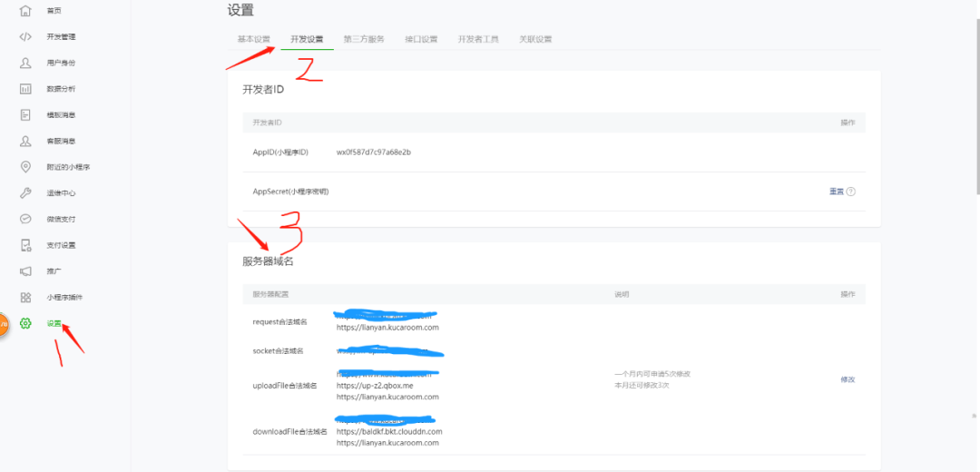
Task: Open 附近的小程序 in the sidebar
Action: click(x=69, y=167)
